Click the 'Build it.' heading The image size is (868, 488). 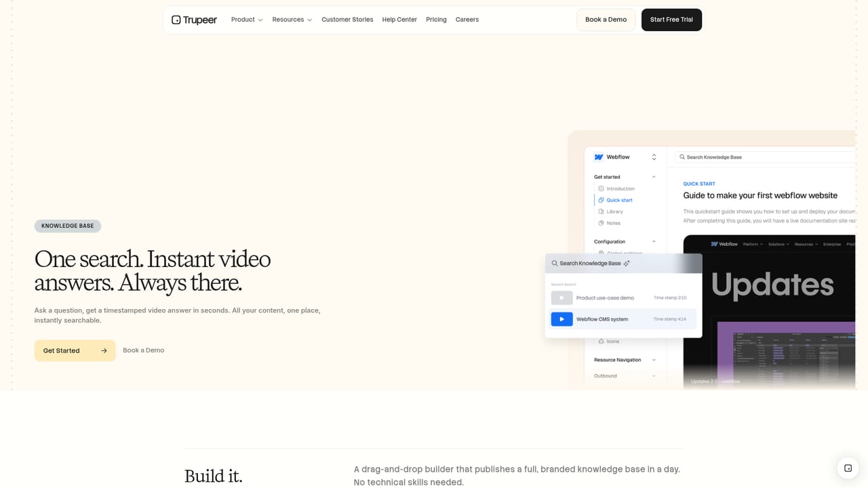pyautogui.click(x=213, y=476)
